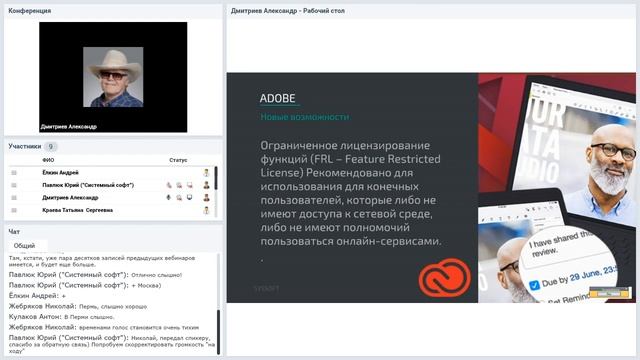Select participant name Краева Татьяна Сергеевна
Image resolution: width=640 pixels, height=360 pixels.
(78, 210)
